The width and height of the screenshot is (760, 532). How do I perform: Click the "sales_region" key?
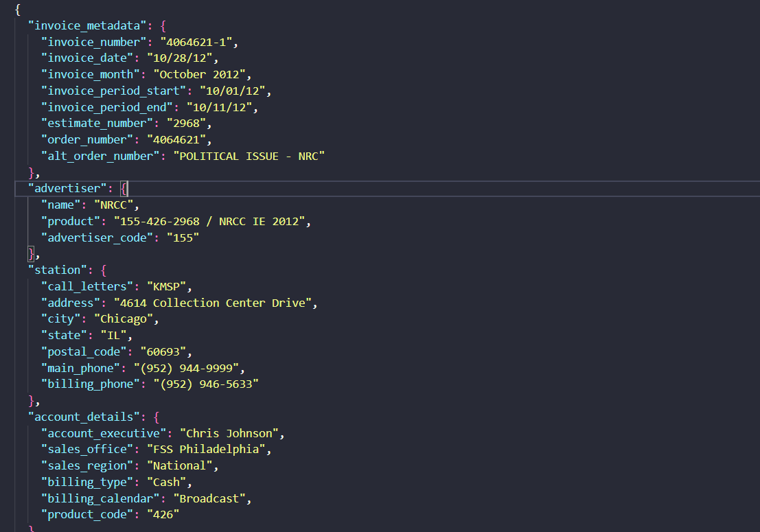[87, 466]
